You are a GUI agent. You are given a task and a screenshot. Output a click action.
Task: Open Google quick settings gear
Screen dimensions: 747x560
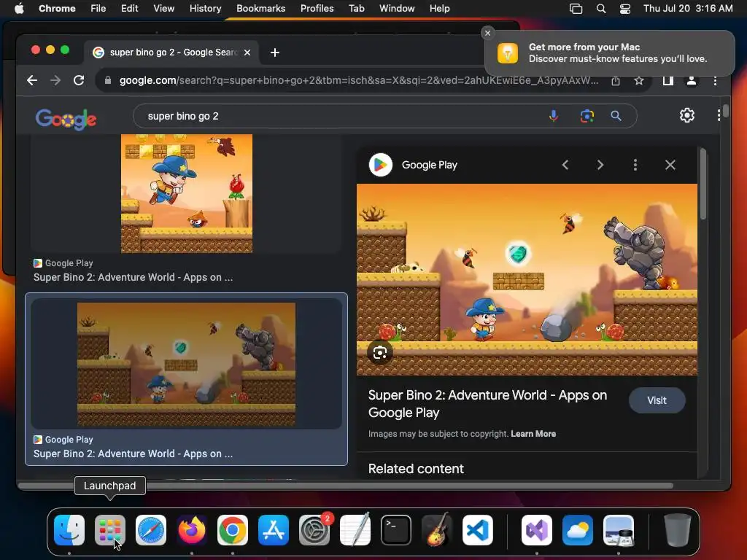click(x=686, y=115)
